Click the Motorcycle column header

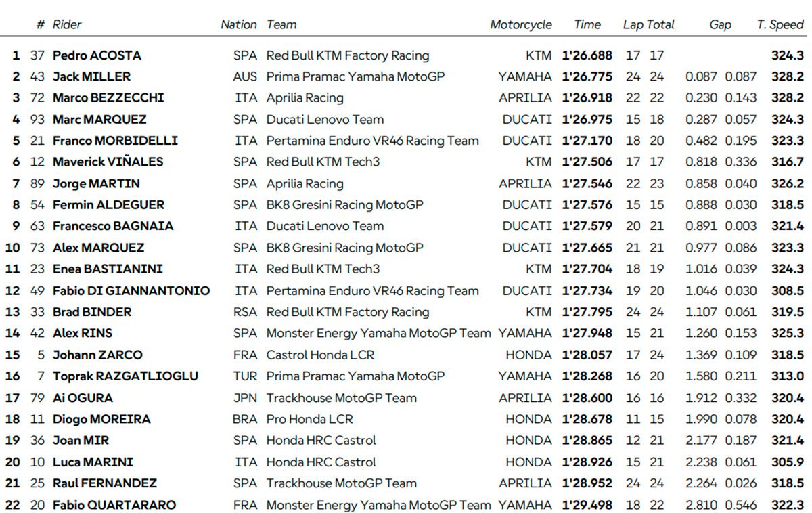[x=520, y=24]
